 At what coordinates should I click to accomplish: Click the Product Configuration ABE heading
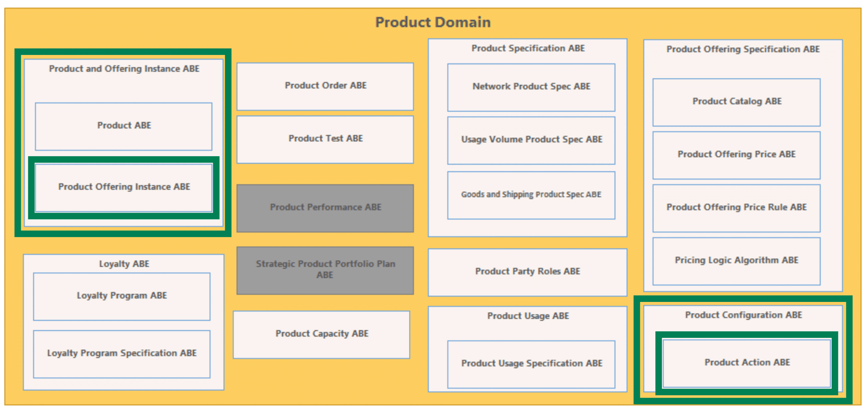click(x=743, y=315)
